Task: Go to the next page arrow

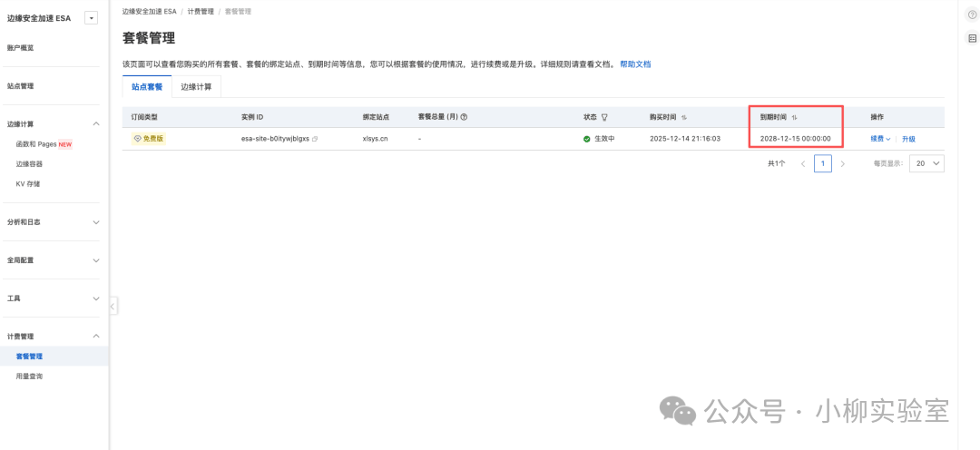Action: [843, 163]
